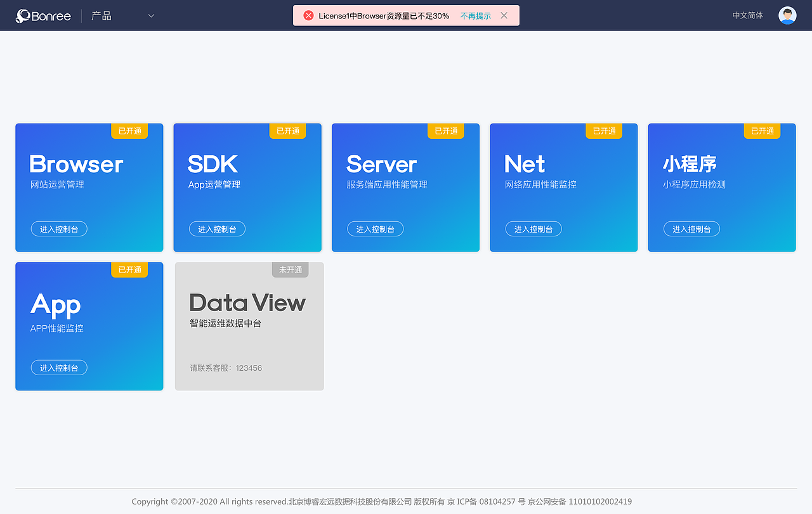Click the 已开通 badge on Browser card
812x514 pixels.
(x=129, y=131)
